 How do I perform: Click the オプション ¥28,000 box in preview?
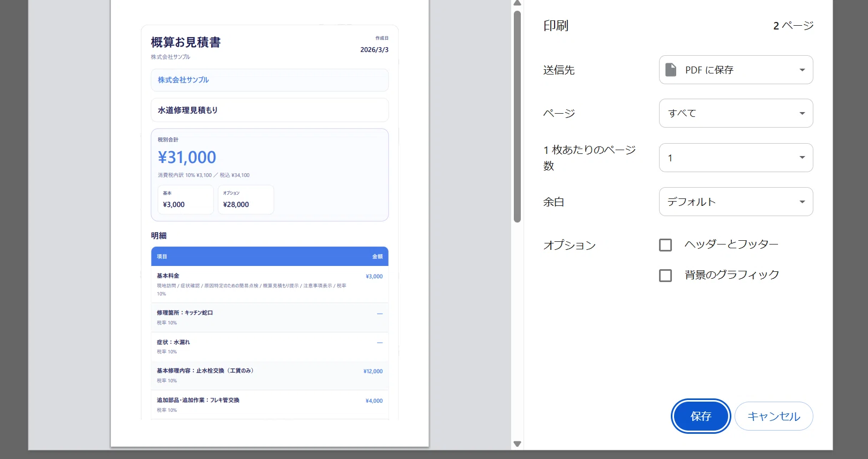click(x=246, y=199)
